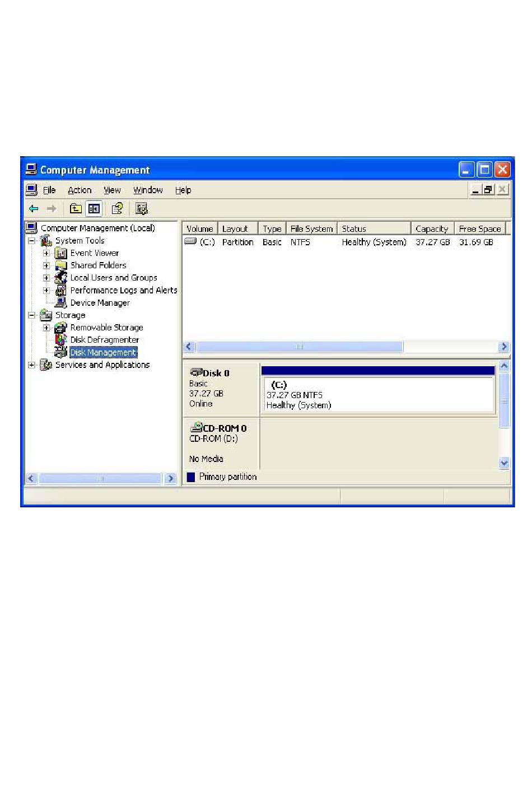Click the Disk Management tree icon
This screenshot has height=789, width=532.
click(61, 352)
